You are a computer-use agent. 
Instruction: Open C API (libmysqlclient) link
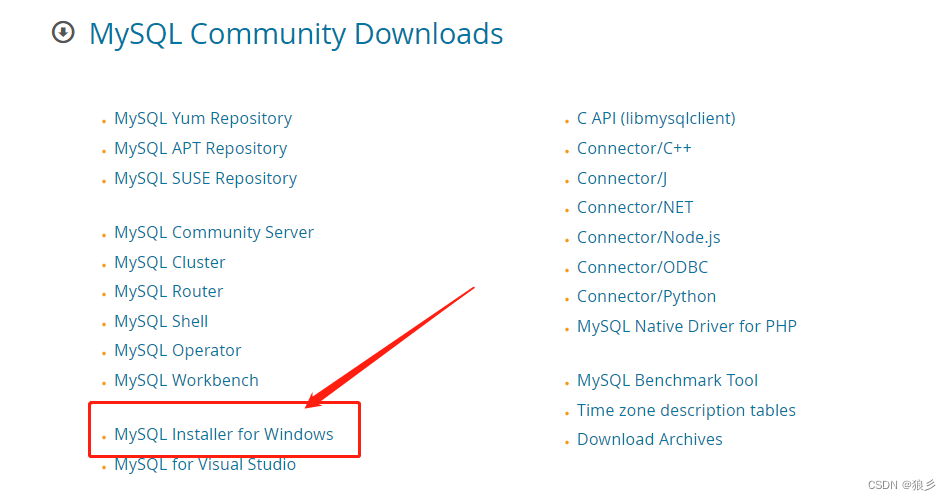656,118
